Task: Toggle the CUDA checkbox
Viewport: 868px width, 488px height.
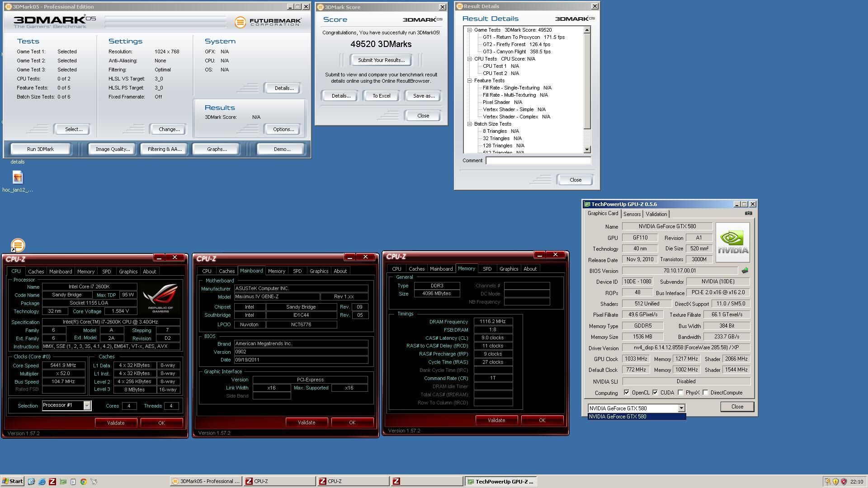Action: point(655,393)
